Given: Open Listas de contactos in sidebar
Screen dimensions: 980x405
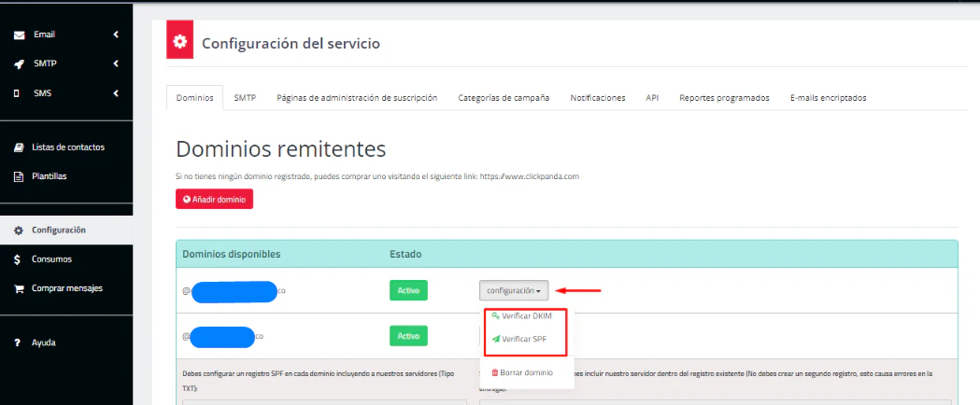Looking at the screenshot, I should pyautogui.click(x=68, y=147).
